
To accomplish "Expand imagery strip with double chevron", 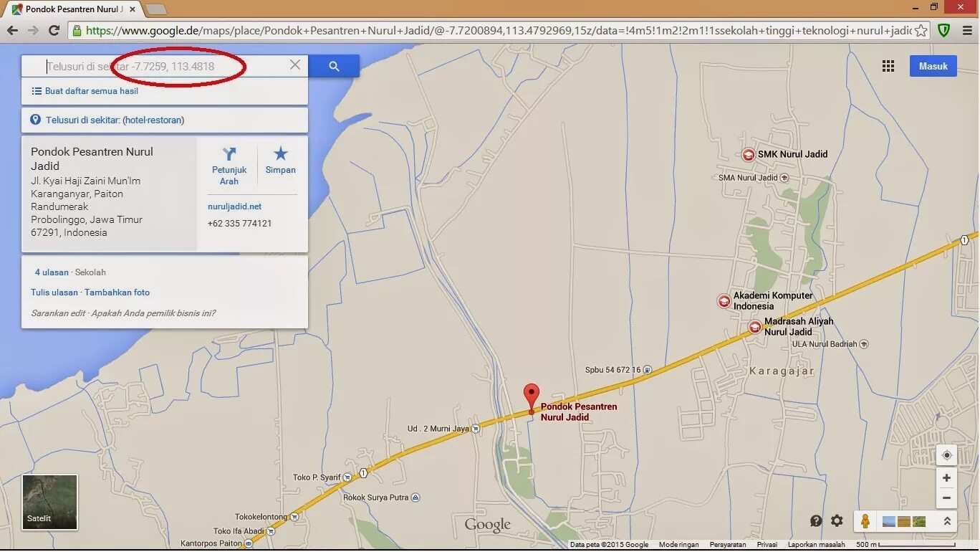I will point(947,521).
